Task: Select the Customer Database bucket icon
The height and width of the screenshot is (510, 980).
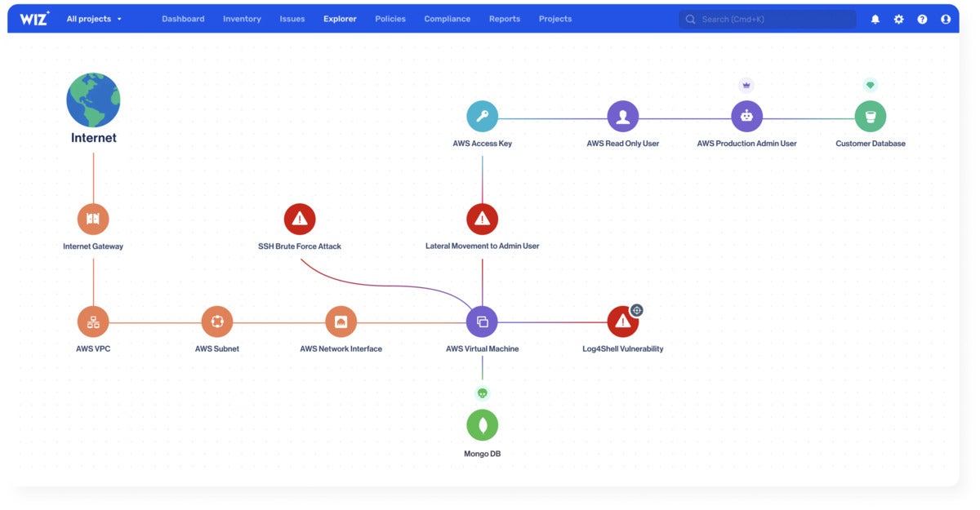Action: coord(871,117)
